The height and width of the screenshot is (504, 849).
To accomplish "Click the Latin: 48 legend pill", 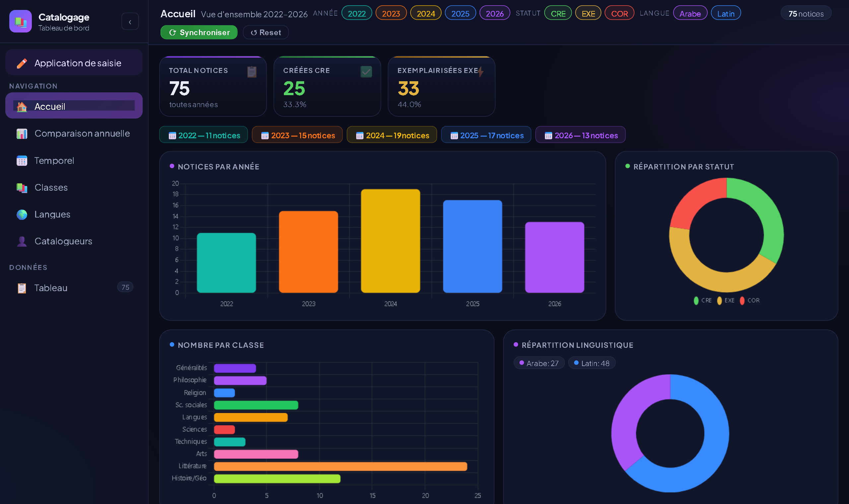I will (592, 363).
